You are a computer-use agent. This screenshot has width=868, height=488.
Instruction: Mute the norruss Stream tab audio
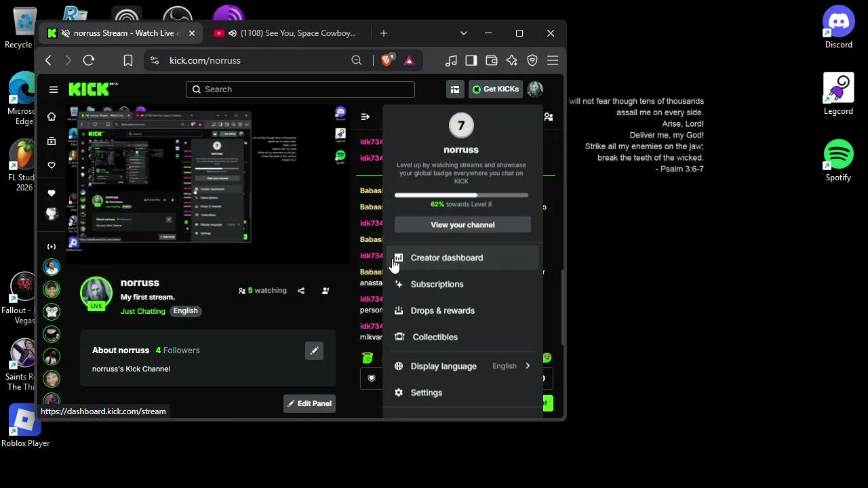point(66,33)
